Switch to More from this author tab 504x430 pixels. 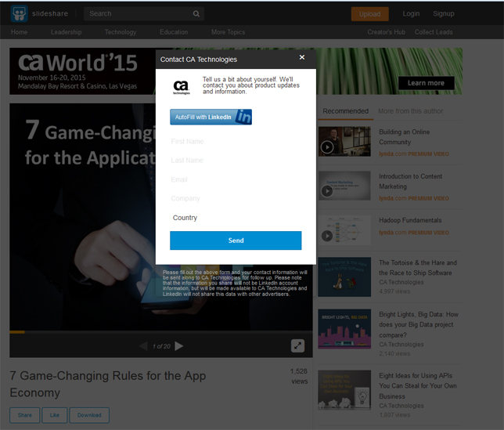[x=410, y=111]
